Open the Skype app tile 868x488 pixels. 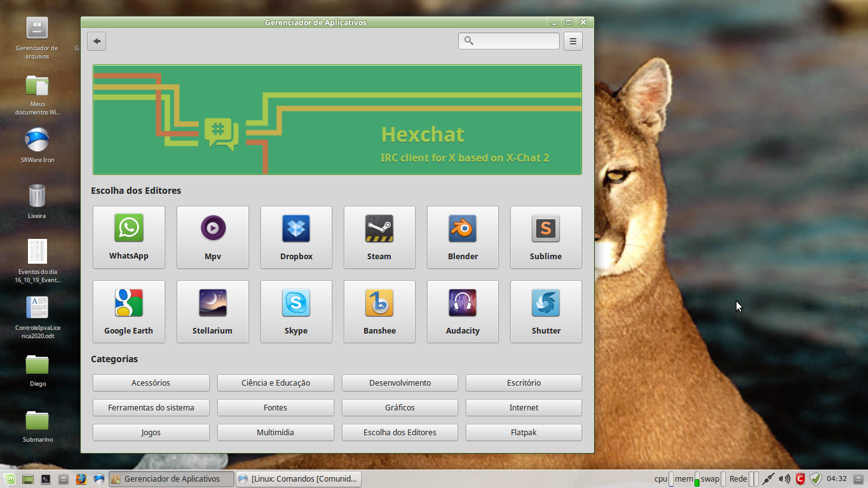296,311
